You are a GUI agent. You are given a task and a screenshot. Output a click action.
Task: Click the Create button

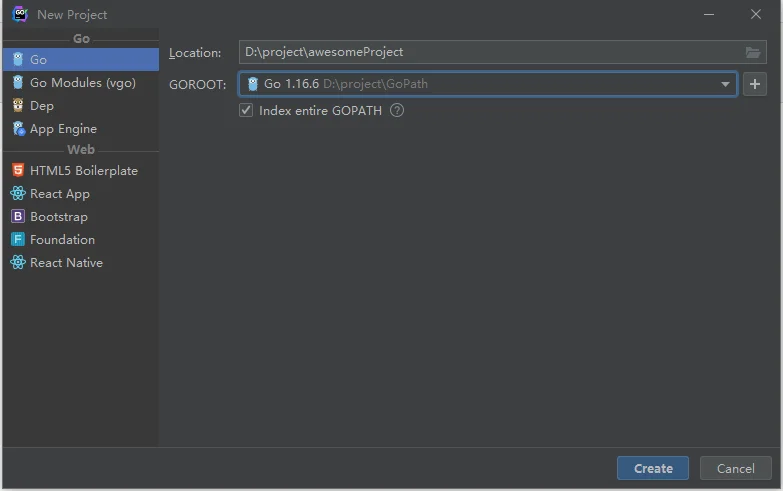(x=653, y=468)
